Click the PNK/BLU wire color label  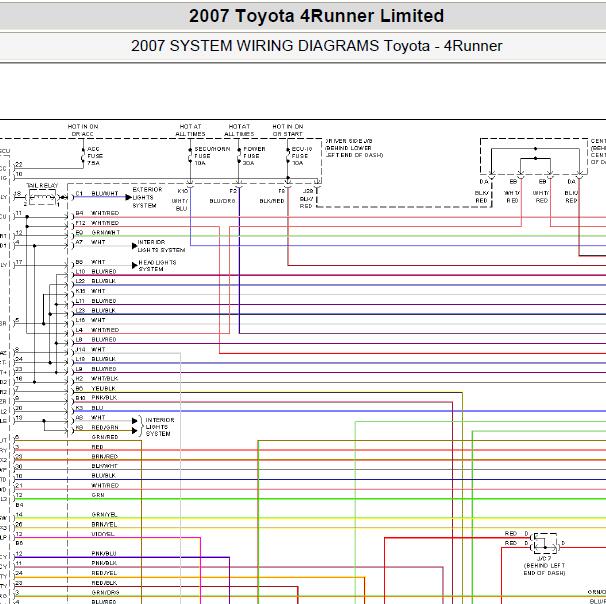[x=104, y=554]
